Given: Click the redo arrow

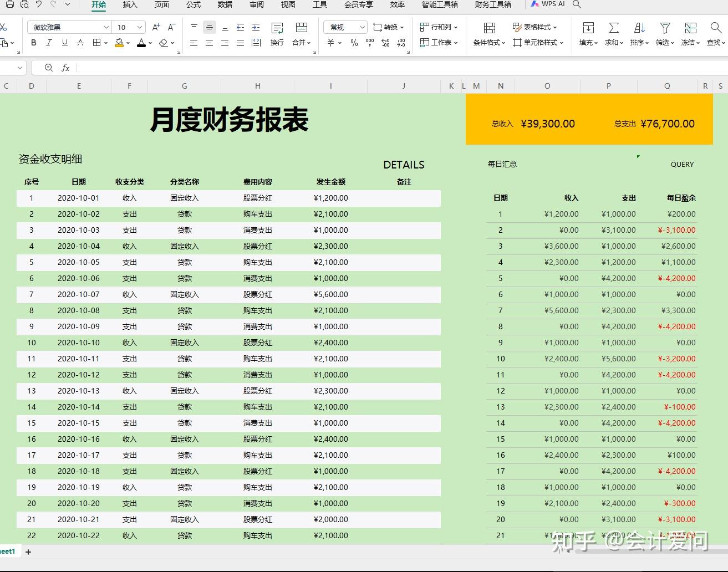Looking at the screenshot, I should pos(53,4).
